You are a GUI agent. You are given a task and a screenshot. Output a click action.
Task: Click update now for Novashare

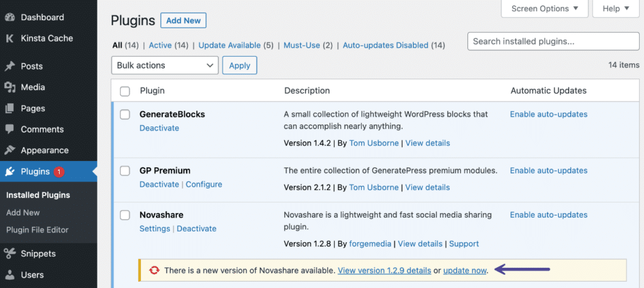click(465, 271)
